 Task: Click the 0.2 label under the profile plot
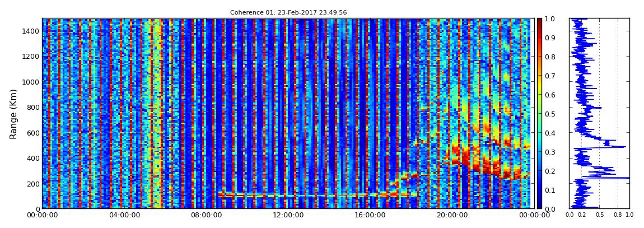pyautogui.click(x=582, y=215)
